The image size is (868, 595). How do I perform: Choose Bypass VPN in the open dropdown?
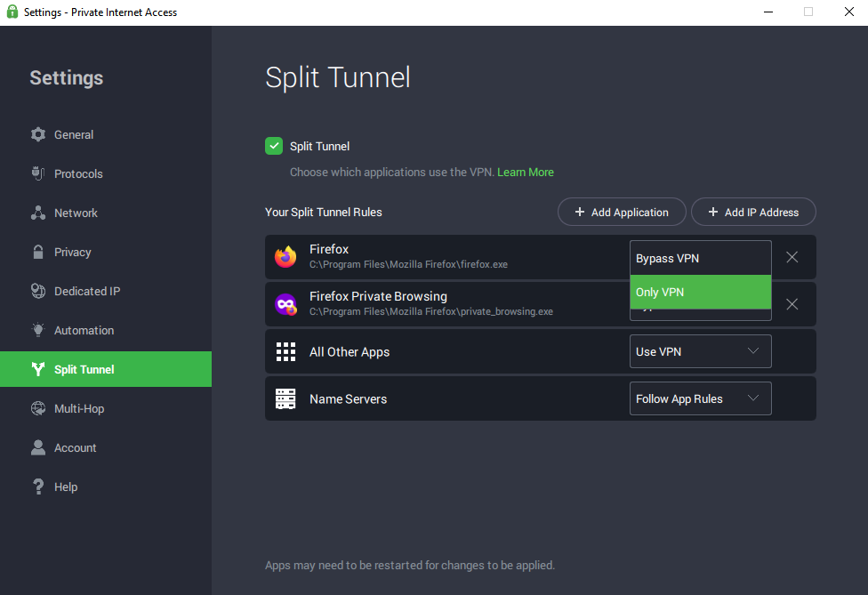[700, 259]
